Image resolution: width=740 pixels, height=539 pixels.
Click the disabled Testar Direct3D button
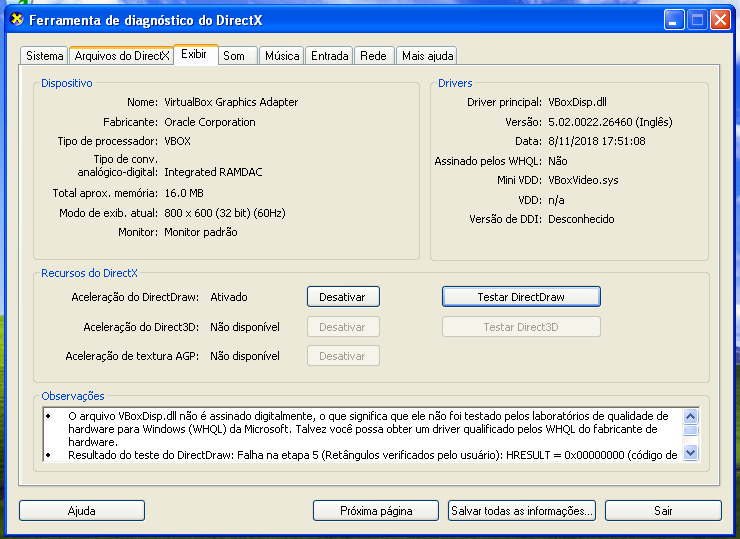pos(521,327)
